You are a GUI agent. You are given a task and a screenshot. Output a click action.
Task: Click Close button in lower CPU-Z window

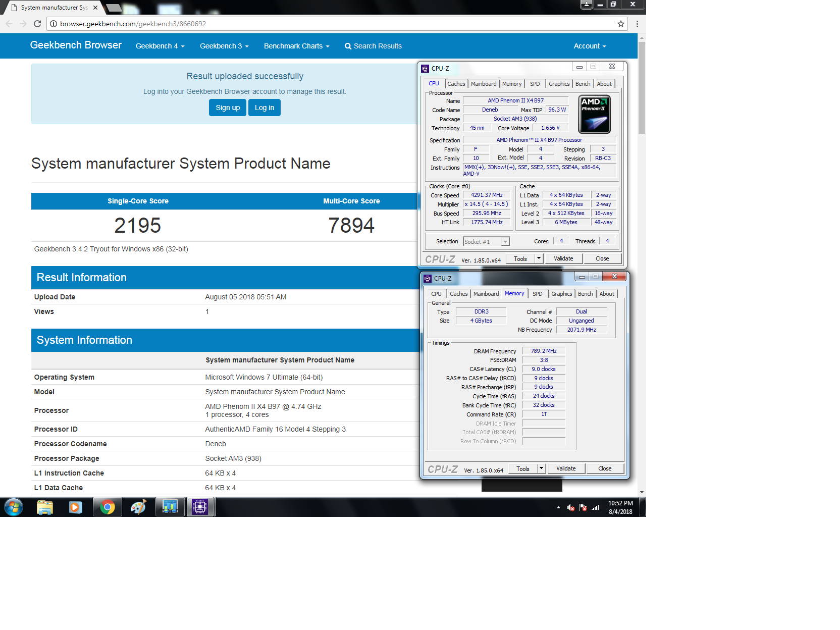(605, 468)
